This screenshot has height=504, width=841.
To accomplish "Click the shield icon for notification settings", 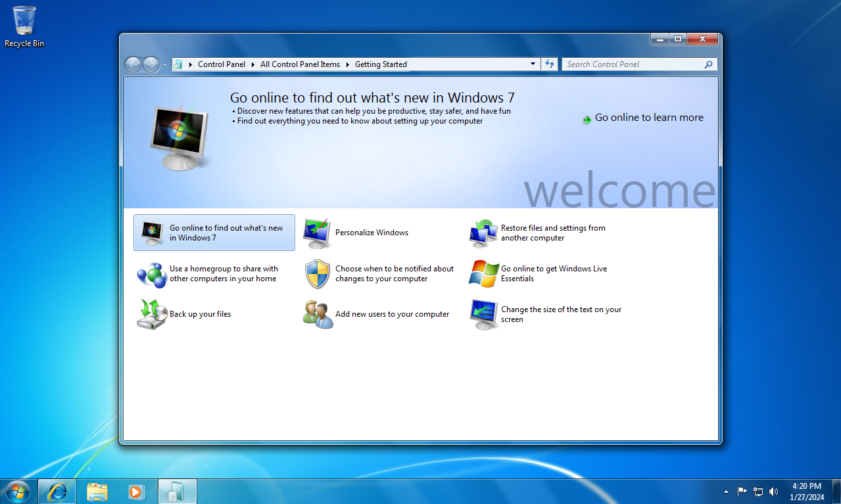I will [x=318, y=274].
